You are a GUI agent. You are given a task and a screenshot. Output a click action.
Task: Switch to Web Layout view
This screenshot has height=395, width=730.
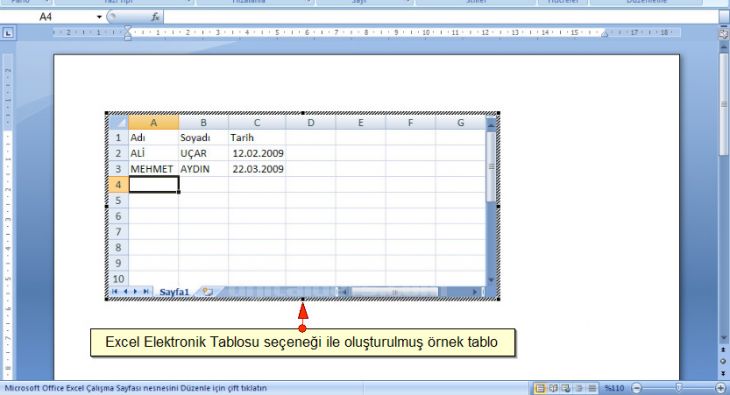click(x=566, y=388)
